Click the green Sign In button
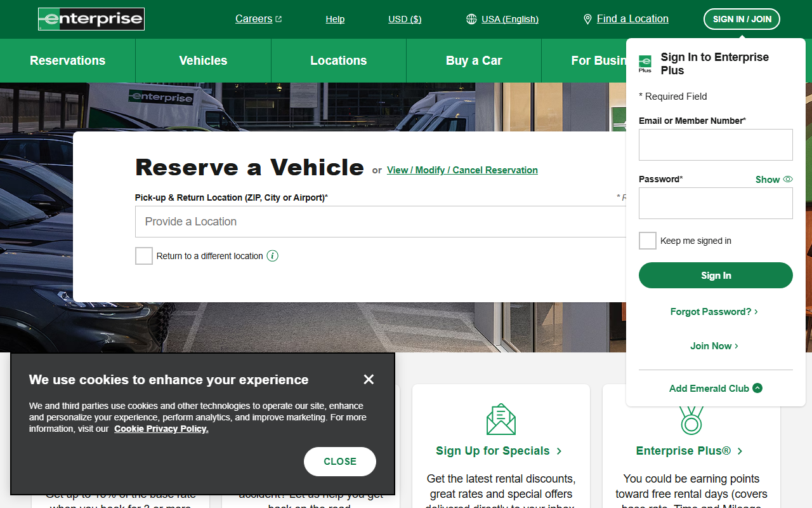The height and width of the screenshot is (508, 812). click(716, 276)
